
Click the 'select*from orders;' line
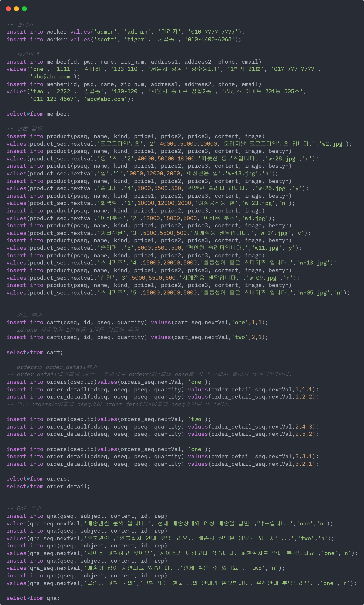pos(38,479)
